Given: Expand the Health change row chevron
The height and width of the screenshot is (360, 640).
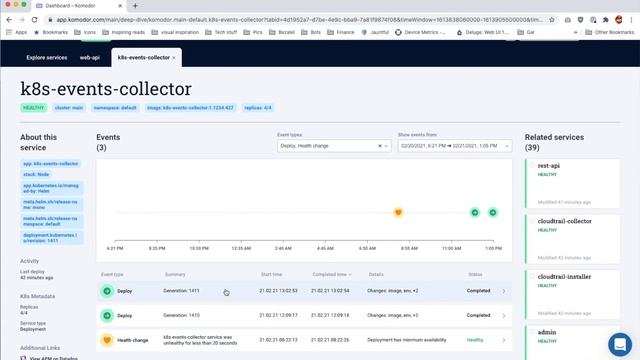Looking at the screenshot, I should tap(504, 340).
